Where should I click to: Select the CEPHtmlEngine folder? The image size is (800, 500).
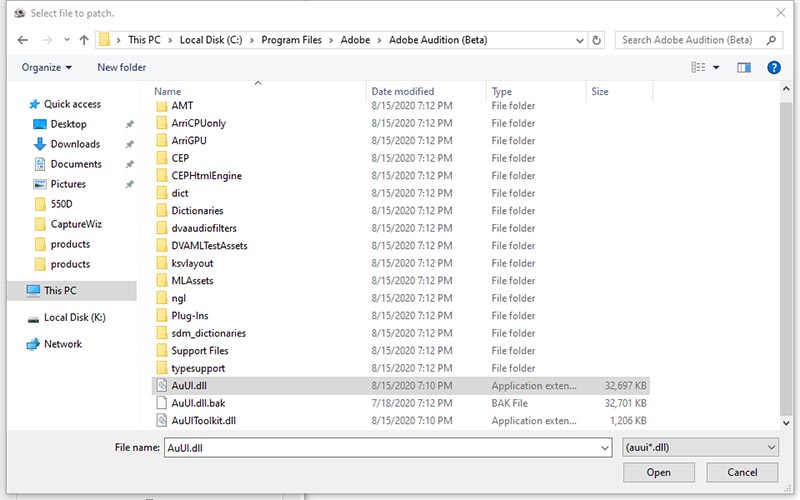tap(206, 176)
